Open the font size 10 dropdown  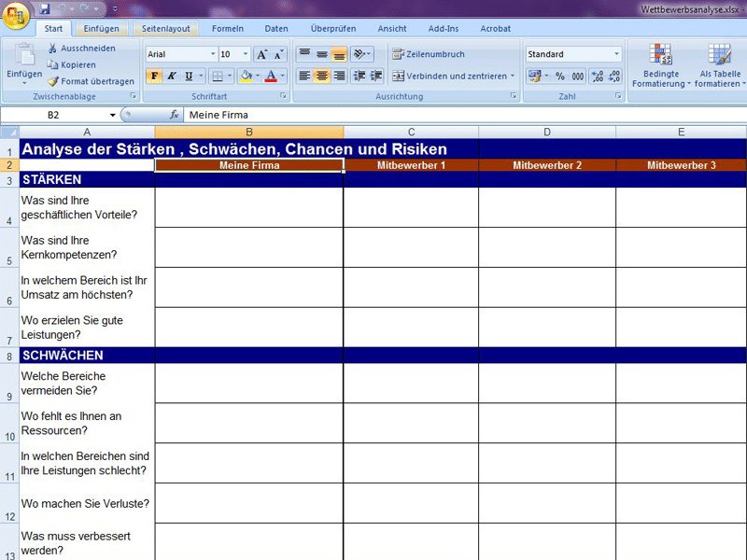(x=246, y=54)
